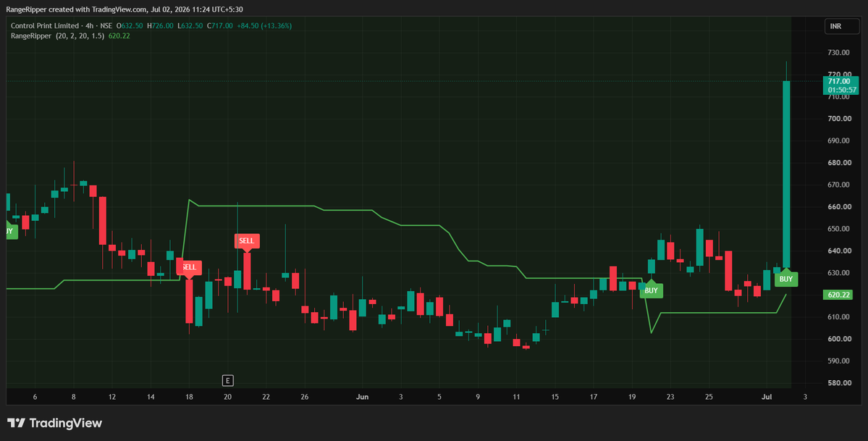Click the BUY signal label under Jul candle

pos(786,279)
